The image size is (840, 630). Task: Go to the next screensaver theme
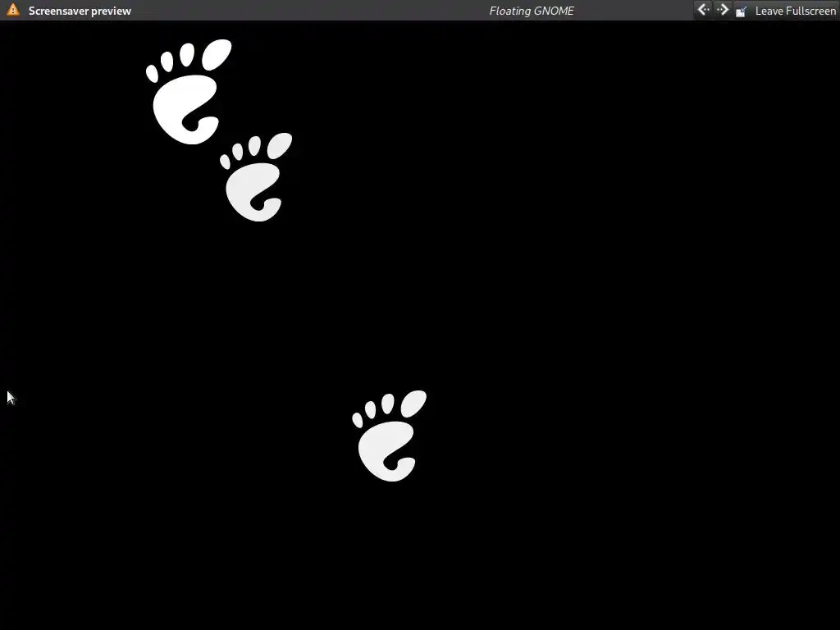click(723, 10)
